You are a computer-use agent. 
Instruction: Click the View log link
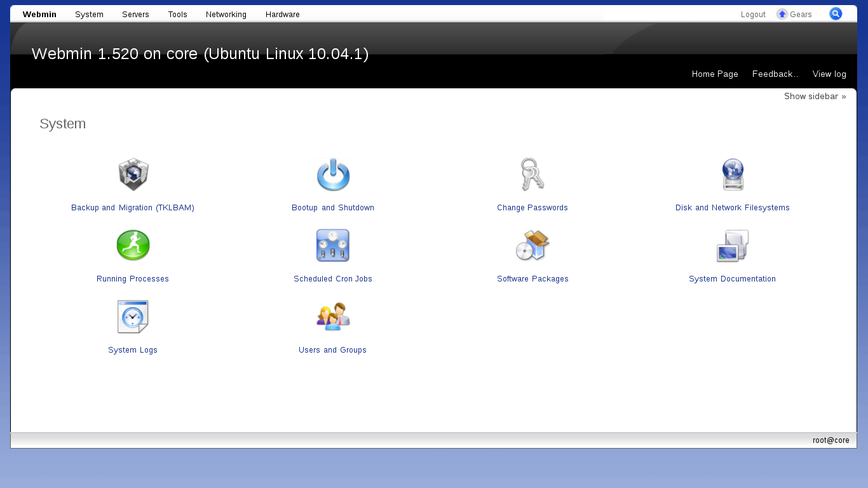(x=829, y=74)
